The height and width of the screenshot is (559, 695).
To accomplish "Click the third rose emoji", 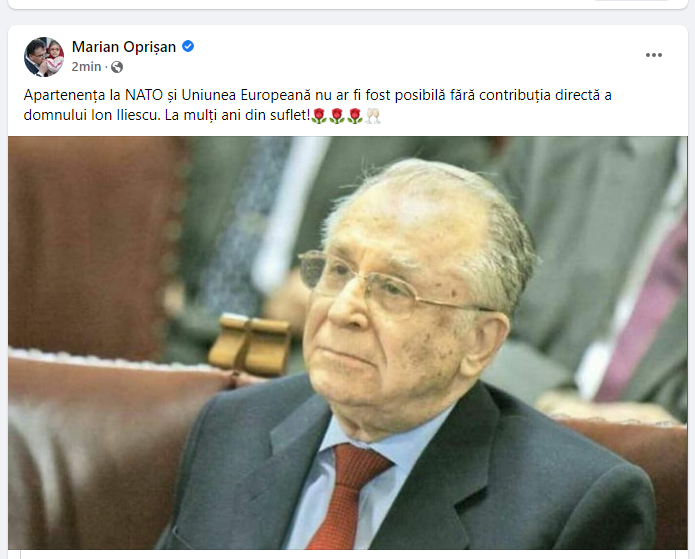I will coord(355,116).
